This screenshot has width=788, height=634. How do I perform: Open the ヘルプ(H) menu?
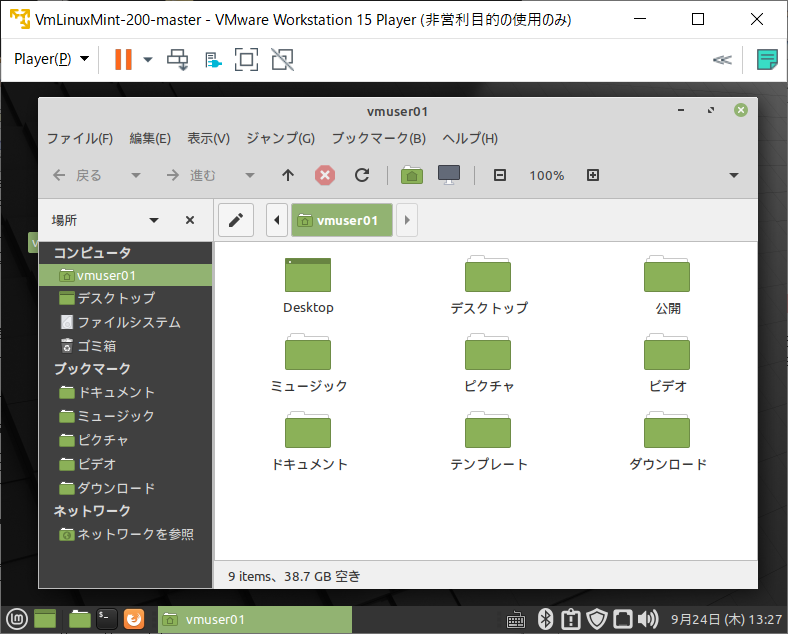(x=470, y=138)
